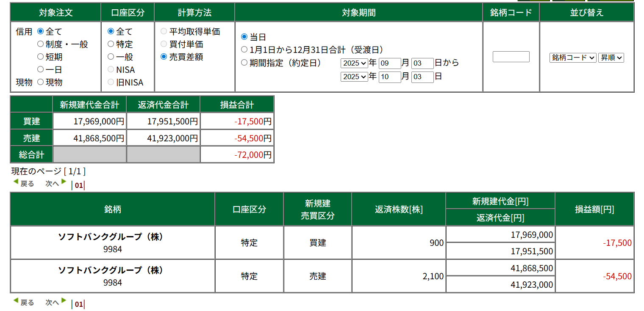
Task: Select the 一日 order radio button
Action: pos(41,69)
